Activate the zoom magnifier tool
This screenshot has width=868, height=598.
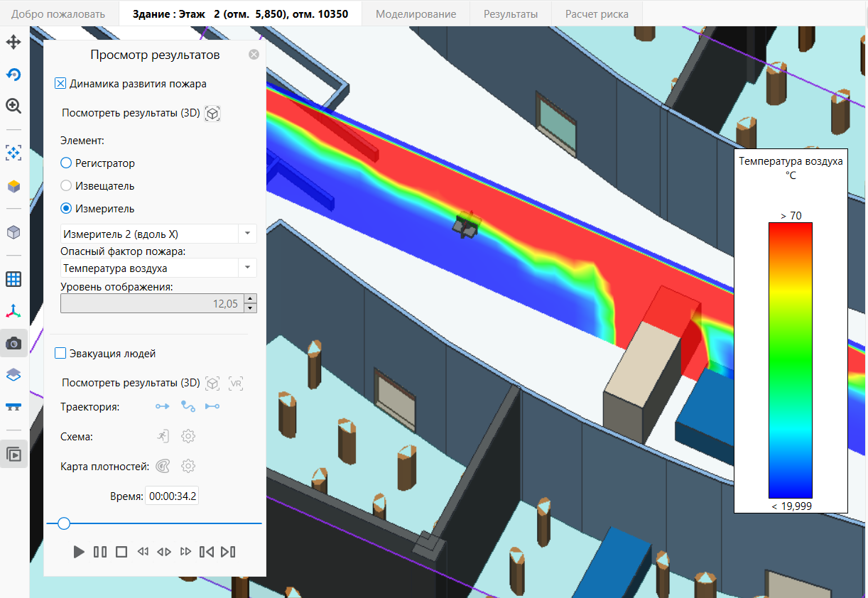[13, 106]
